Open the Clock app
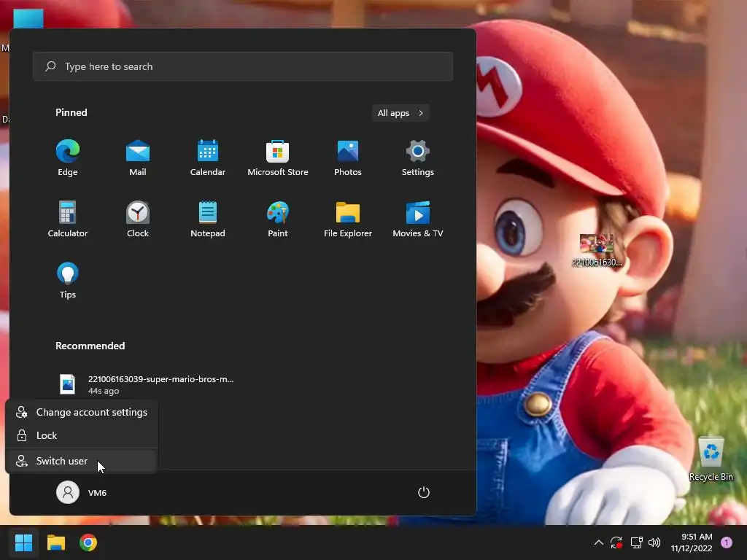Image resolution: width=747 pixels, height=560 pixels. [138, 219]
